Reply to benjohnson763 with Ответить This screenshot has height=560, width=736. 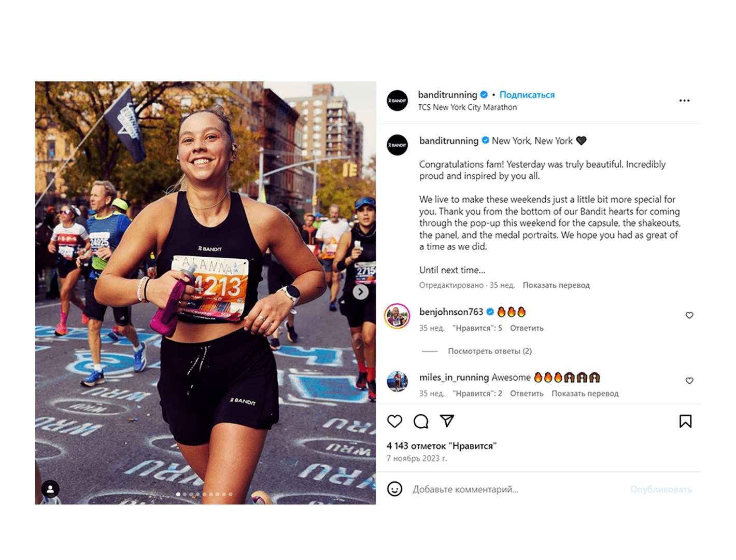(x=527, y=328)
